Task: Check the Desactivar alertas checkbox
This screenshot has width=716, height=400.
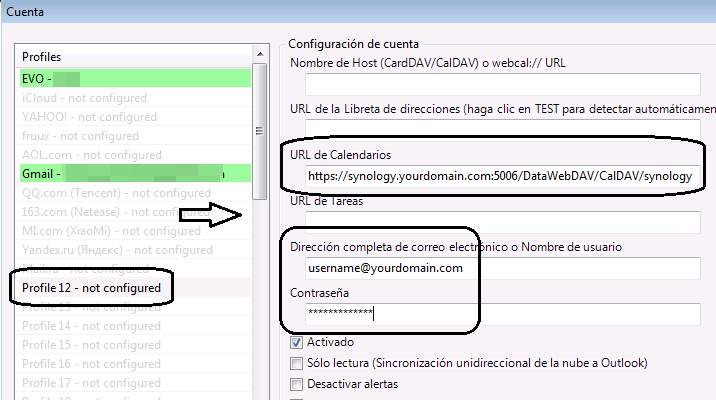Action: click(x=296, y=384)
